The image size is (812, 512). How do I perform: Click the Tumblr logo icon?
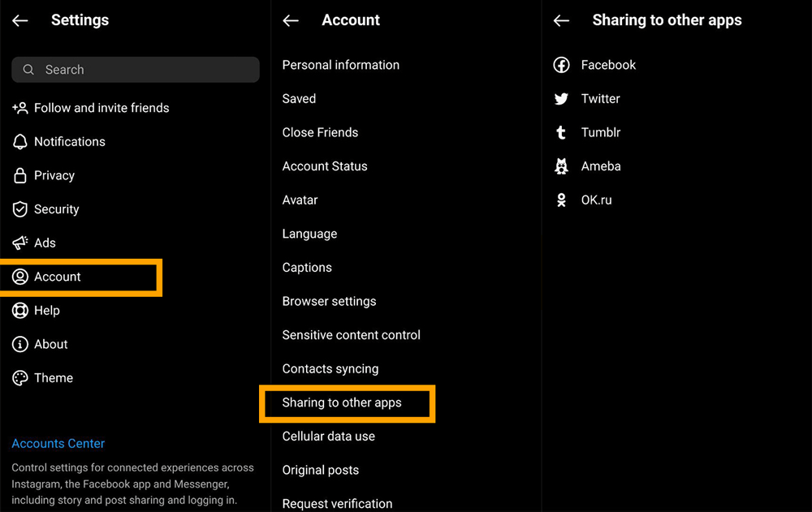[561, 132]
